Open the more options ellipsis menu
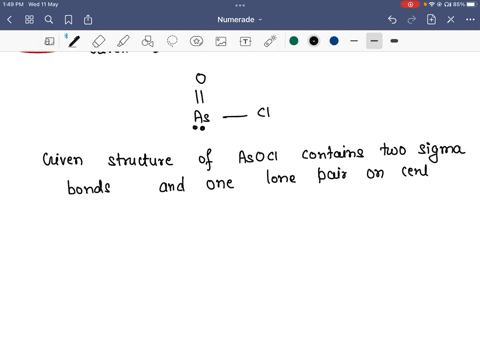 [x=470, y=20]
